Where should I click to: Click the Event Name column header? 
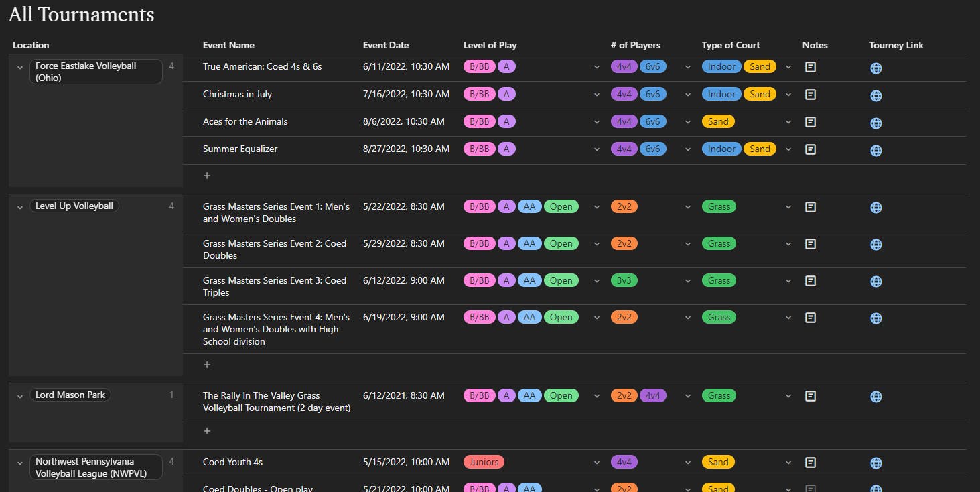228,45
